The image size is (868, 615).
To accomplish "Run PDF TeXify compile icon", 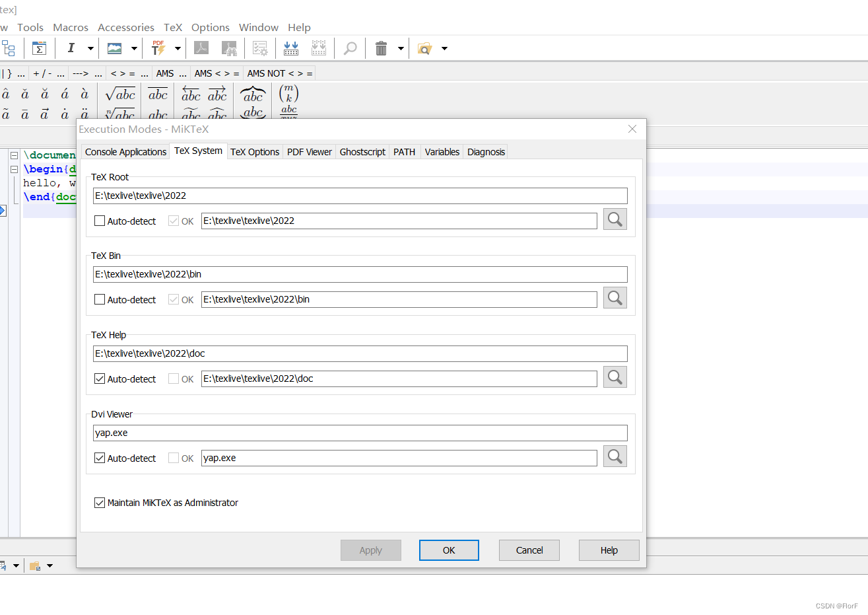I will tap(158, 48).
